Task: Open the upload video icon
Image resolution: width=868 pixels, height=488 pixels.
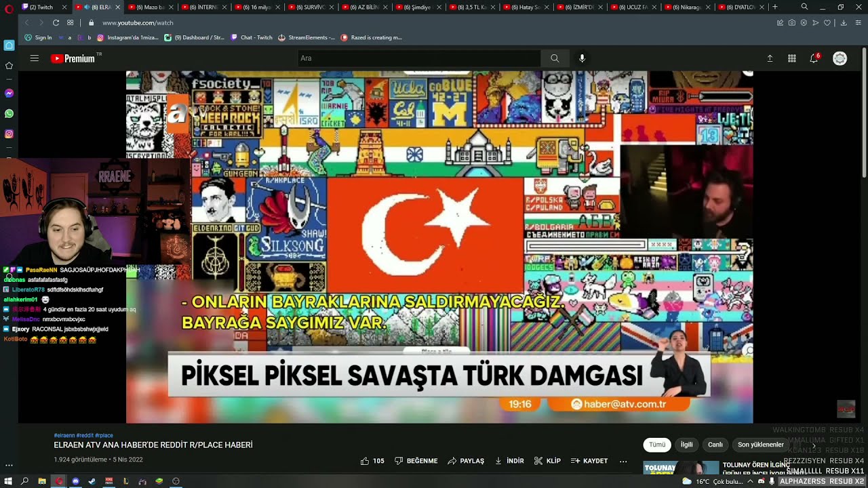Action: pyautogui.click(x=770, y=58)
